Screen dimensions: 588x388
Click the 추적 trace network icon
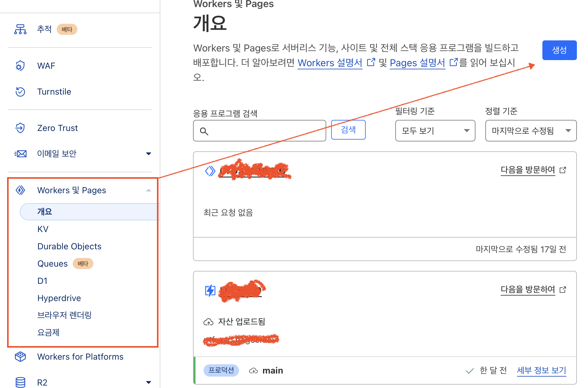(x=20, y=29)
